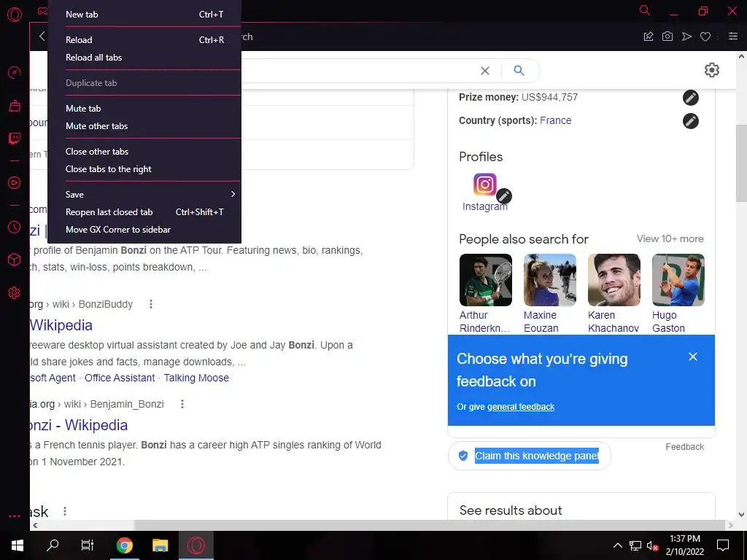The width and height of the screenshot is (747, 560).
Task: Open Extensions cube icon in sidebar
Action: (15, 260)
